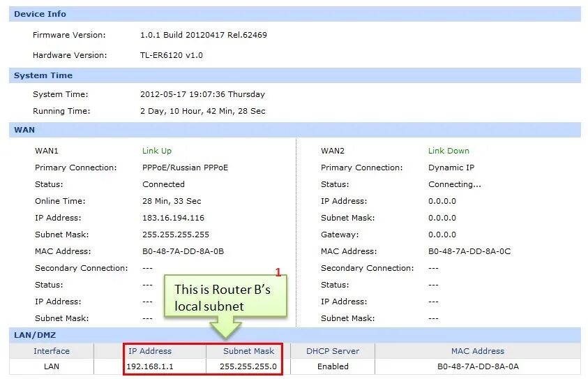Click the Device Info section header

pos(295,14)
